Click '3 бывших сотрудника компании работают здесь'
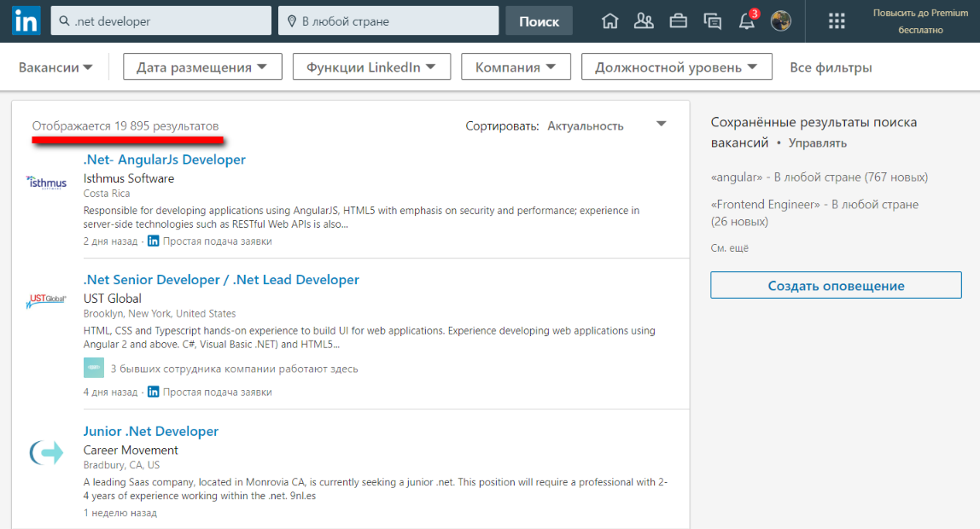The width and height of the screenshot is (980, 529). click(235, 369)
